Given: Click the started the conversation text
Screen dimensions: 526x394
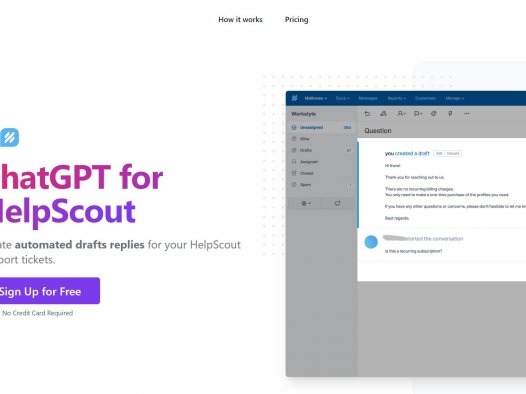Looking at the screenshot, I should (x=435, y=239).
